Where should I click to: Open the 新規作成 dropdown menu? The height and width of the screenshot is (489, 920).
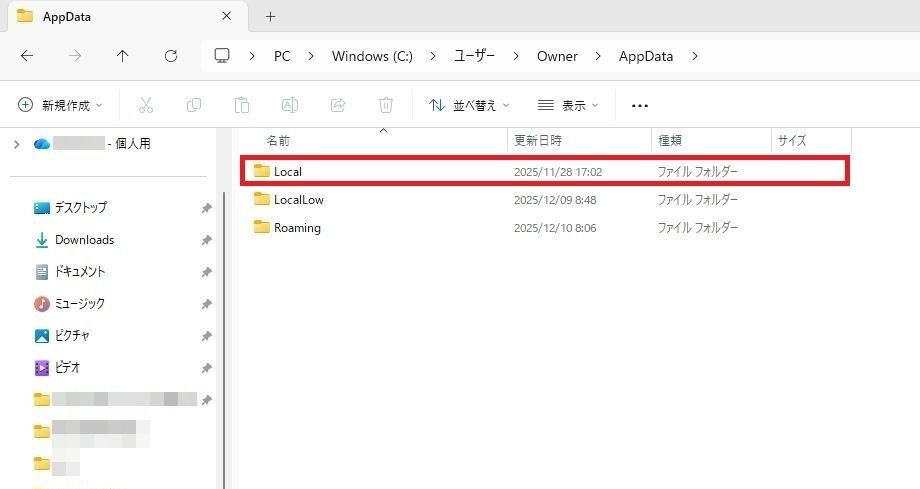[x=61, y=105]
